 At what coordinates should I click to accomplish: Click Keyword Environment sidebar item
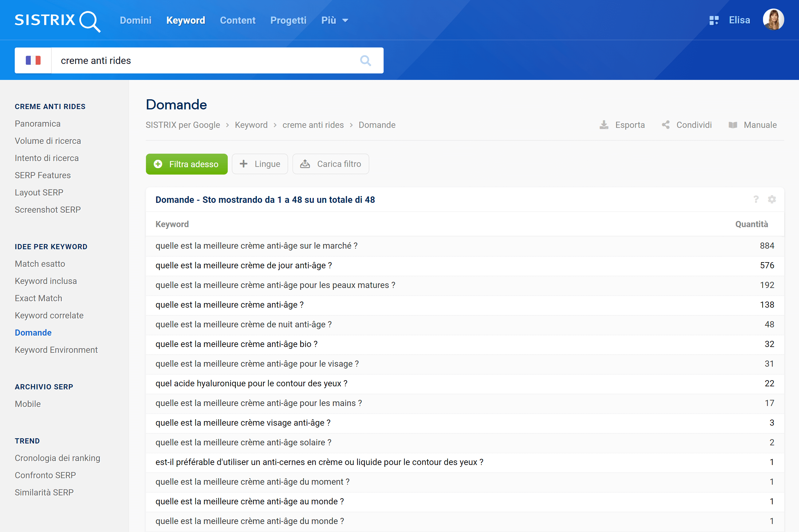[57, 349]
